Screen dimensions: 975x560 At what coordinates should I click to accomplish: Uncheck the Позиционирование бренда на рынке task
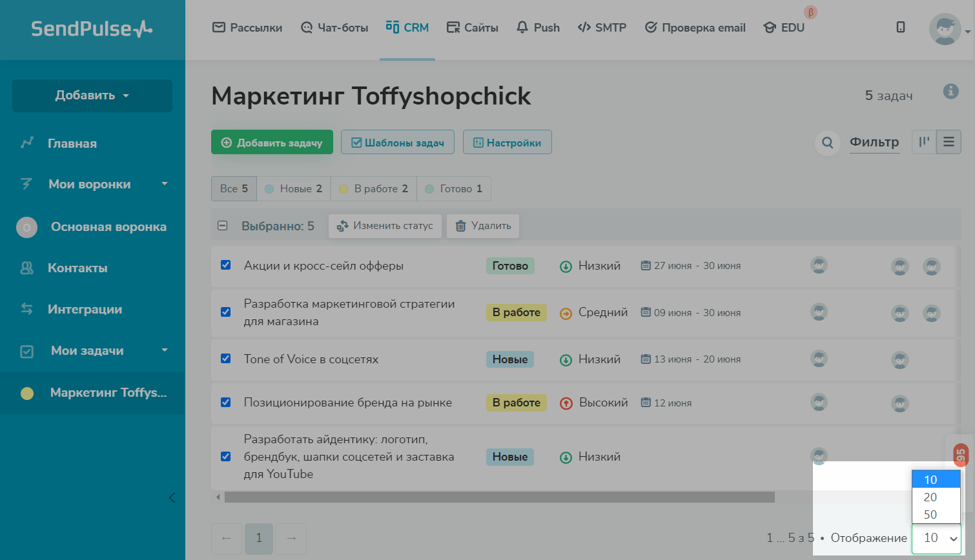click(x=226, y=403)
